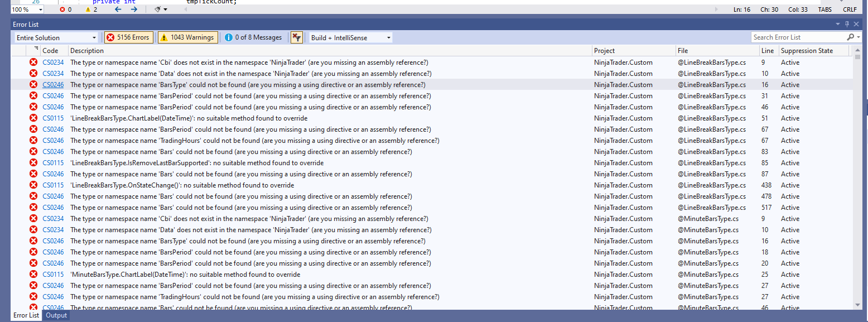Select the Error List tab
The width and height of the screenshot is (868, 322).
[26, 315]
